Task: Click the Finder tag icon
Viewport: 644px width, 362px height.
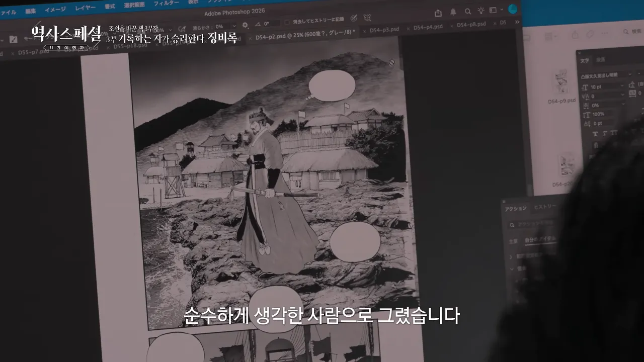Action: tap(590, 34)
